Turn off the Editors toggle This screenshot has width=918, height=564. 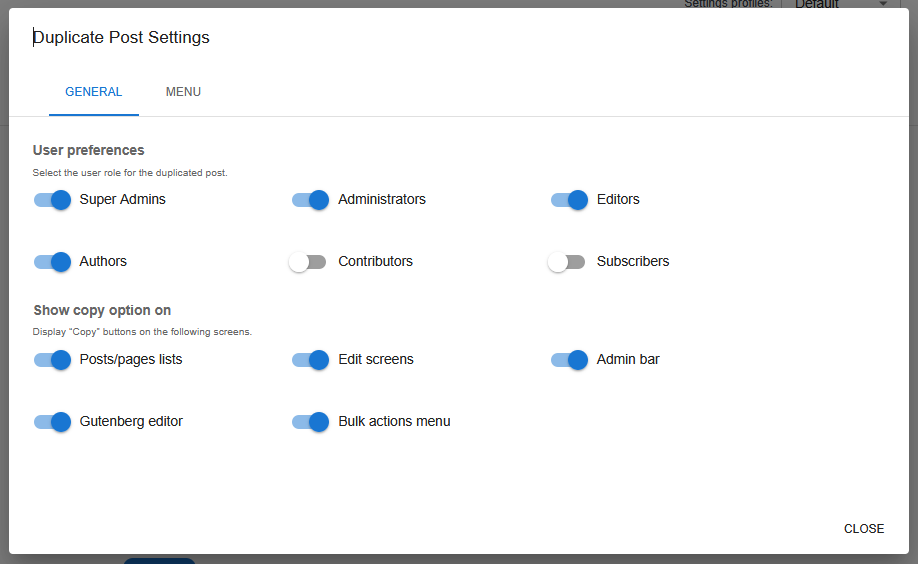point(569,200)
